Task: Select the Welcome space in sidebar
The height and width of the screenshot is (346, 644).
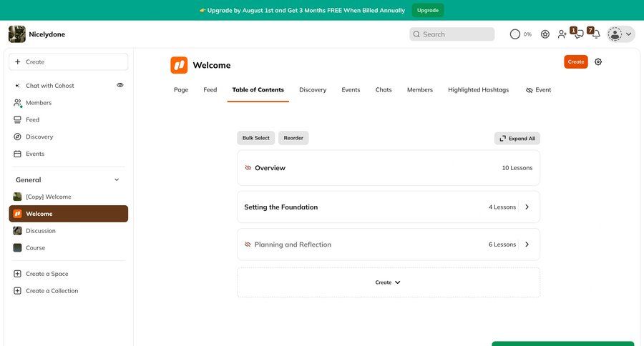Action: (68, 214)
